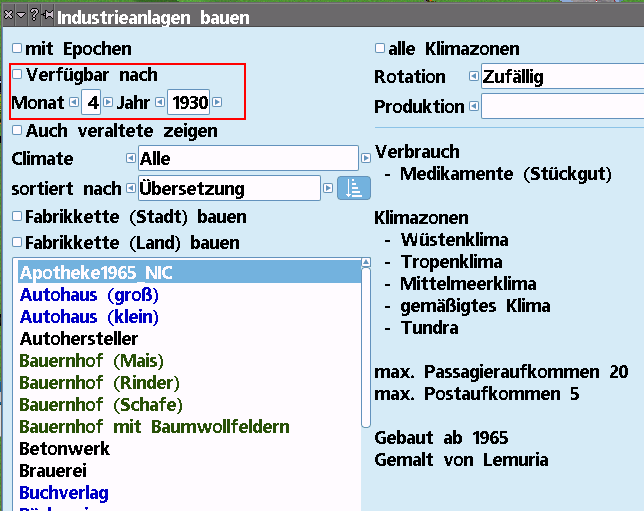The height and width of the screenshot is (511, 644).
Task: Decrease the Monat value with left arrow
Action: (73, 103)
